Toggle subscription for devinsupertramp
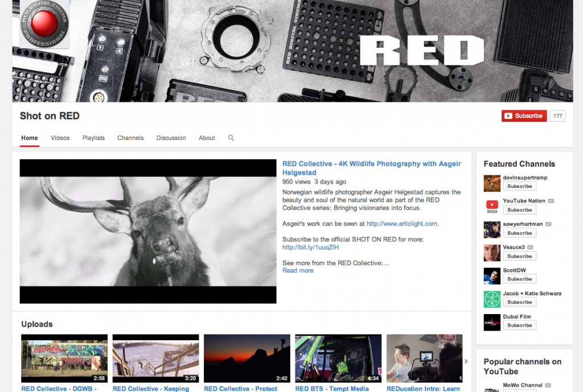The height and width of the screenshot is (392, 583). [x=519, y=187]
